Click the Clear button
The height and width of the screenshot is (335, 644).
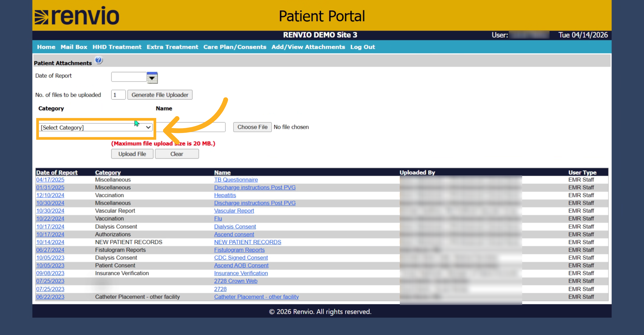point(177,154)
